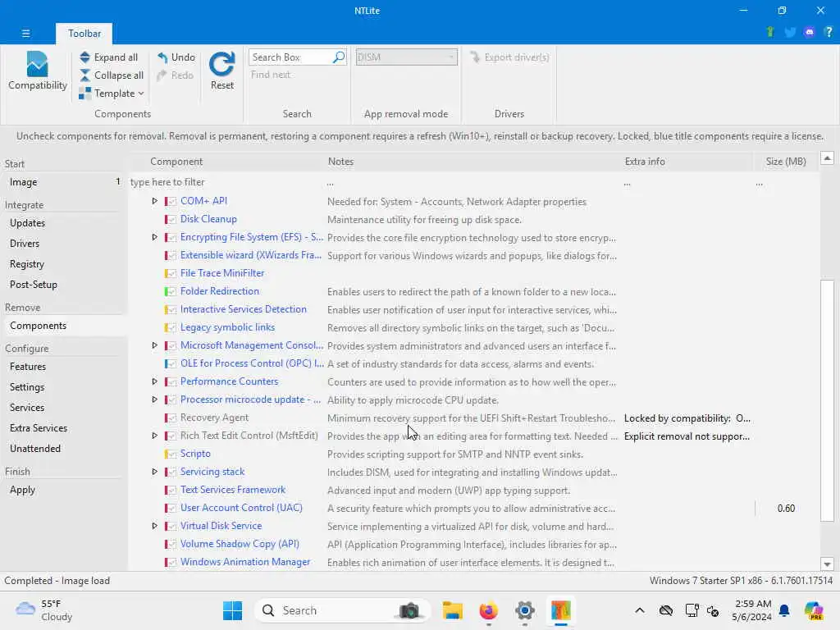The width and height of the screenshot is (840, 630).
Task: Expand Servicing stack node
Action: pos(154,472)
